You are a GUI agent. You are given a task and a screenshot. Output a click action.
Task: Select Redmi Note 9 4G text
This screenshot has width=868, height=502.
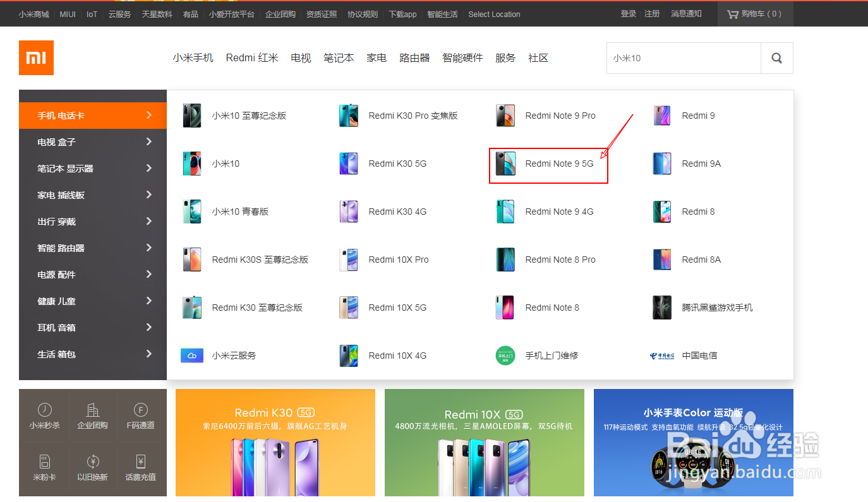point(559,212)
